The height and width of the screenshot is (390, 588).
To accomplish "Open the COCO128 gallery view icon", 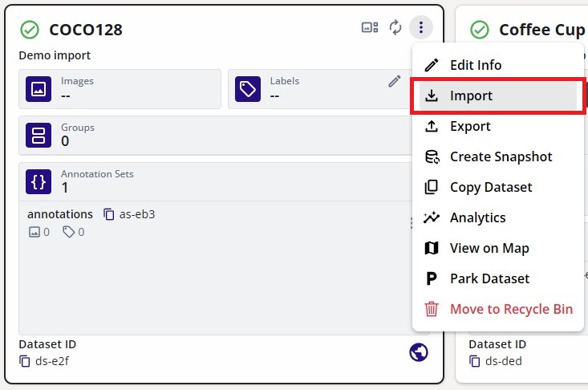I will pyautogui.click(x=370, y=27).
